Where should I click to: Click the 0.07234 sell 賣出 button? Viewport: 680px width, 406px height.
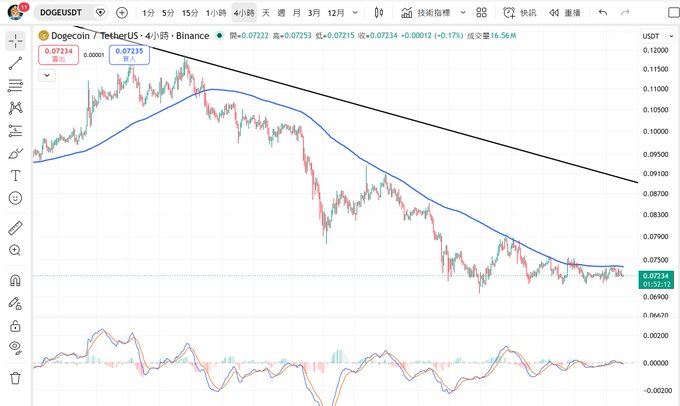59,55
